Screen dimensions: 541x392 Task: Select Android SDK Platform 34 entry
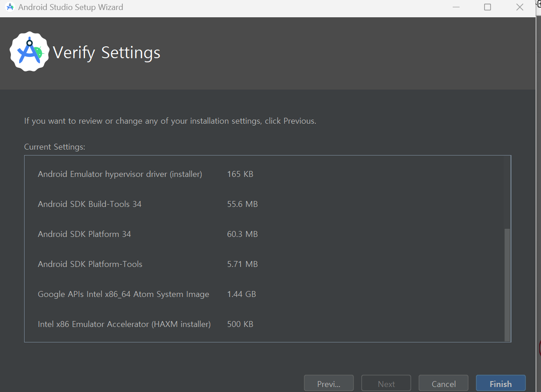[85, 234]
